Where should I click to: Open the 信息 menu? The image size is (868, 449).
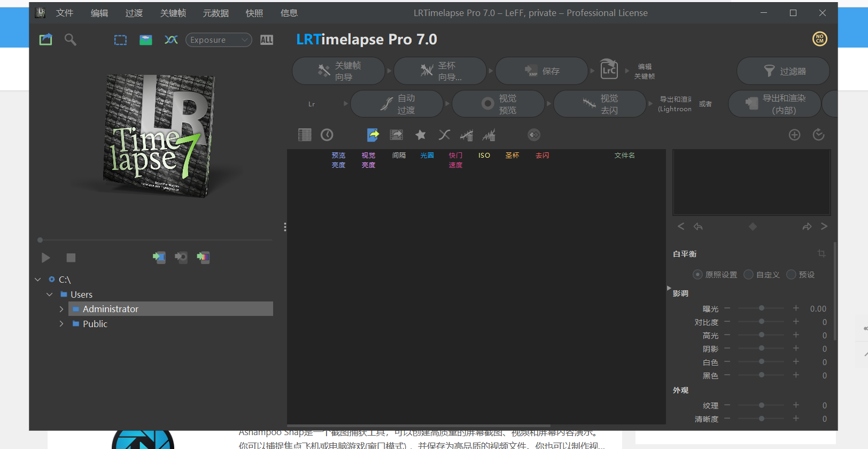[x=289, y=13]
